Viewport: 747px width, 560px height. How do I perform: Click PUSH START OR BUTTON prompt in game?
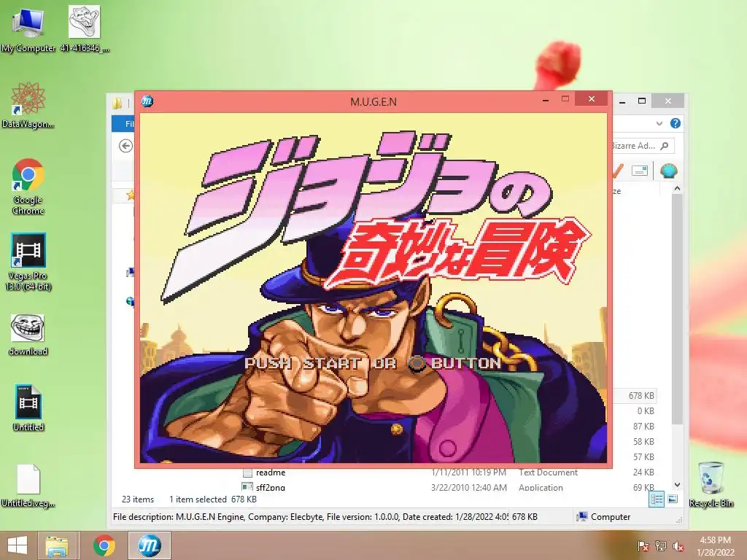(x=373, y=363)
